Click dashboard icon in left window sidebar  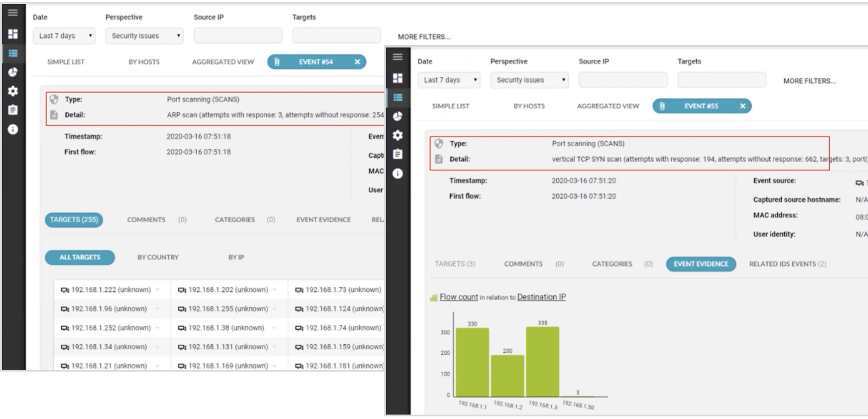click(x=13, y=34)
